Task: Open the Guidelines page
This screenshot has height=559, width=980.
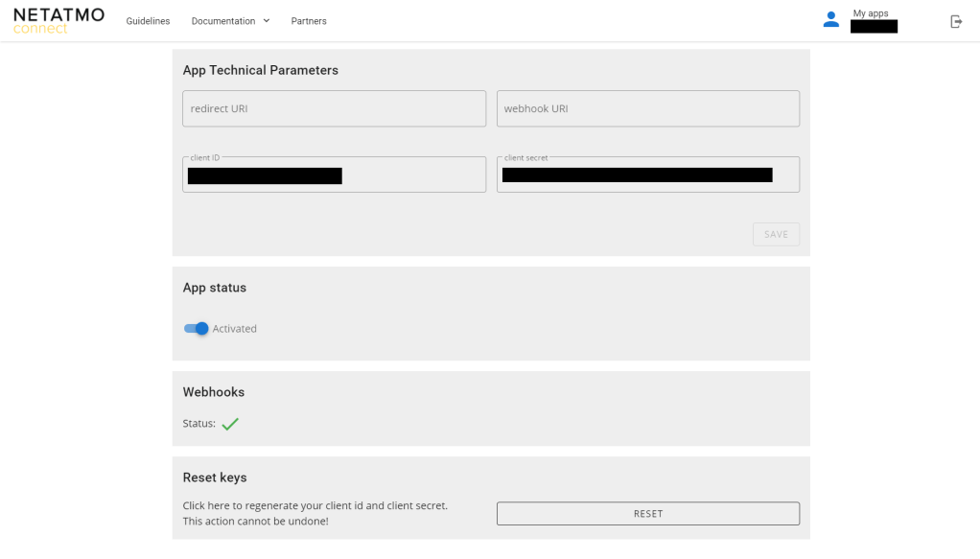Action: point(148,21)
